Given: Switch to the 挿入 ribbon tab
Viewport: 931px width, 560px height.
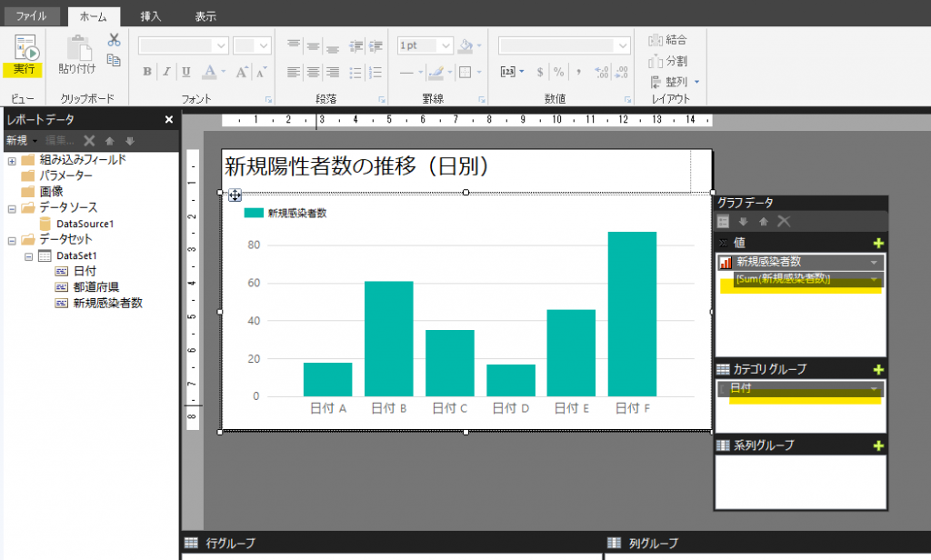Looking at the screenshot, I should [152, 16].
